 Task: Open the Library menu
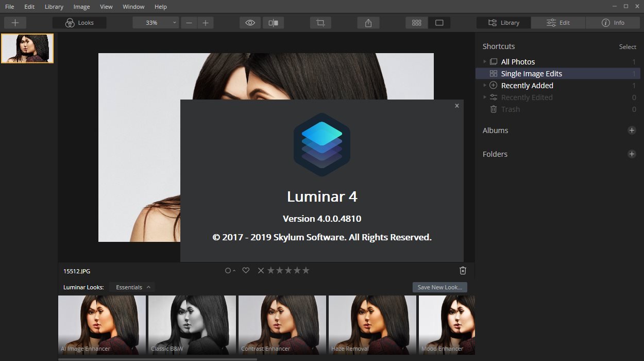tap(54, 7)
